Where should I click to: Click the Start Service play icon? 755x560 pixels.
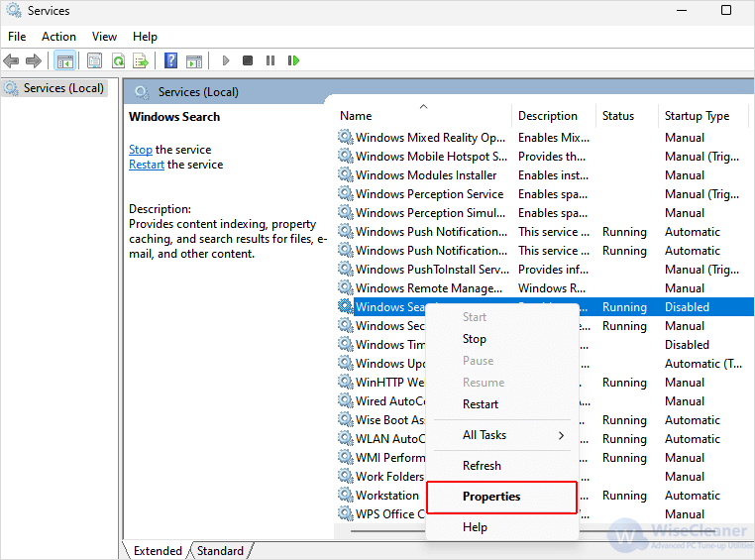[225, 60]
